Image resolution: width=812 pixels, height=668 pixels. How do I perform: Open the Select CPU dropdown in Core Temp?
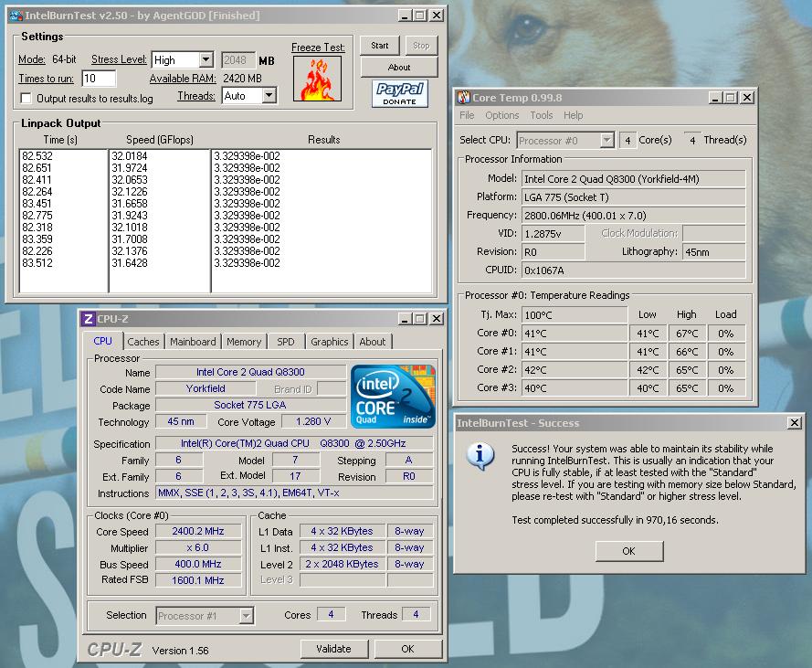(x=606, y=140)
